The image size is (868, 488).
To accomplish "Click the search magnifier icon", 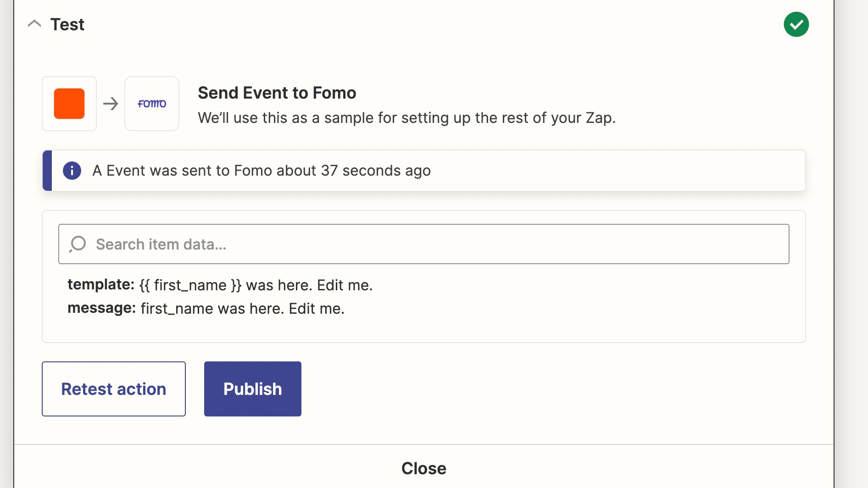I will (78, 244).
